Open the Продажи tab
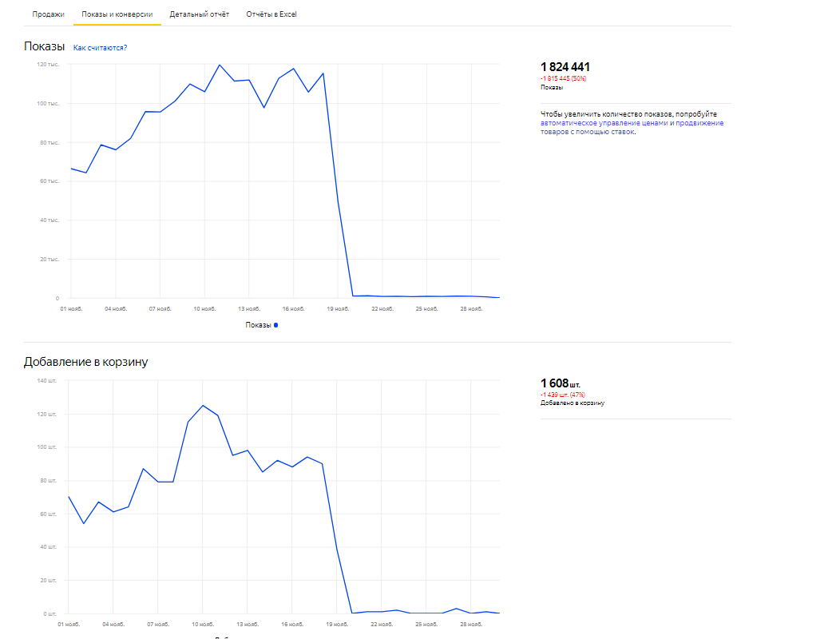Screen dimensions: 840x639 [x=48, y=14]
